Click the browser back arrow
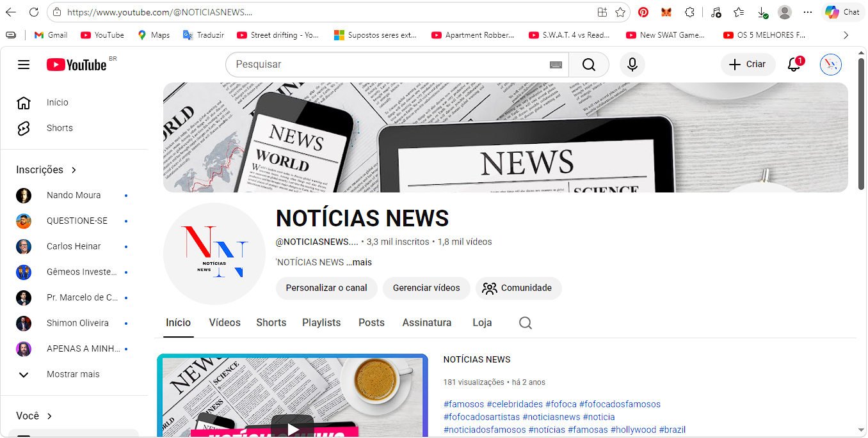The image size is (868, 438). pyautogui.click(x=11, y=12)
